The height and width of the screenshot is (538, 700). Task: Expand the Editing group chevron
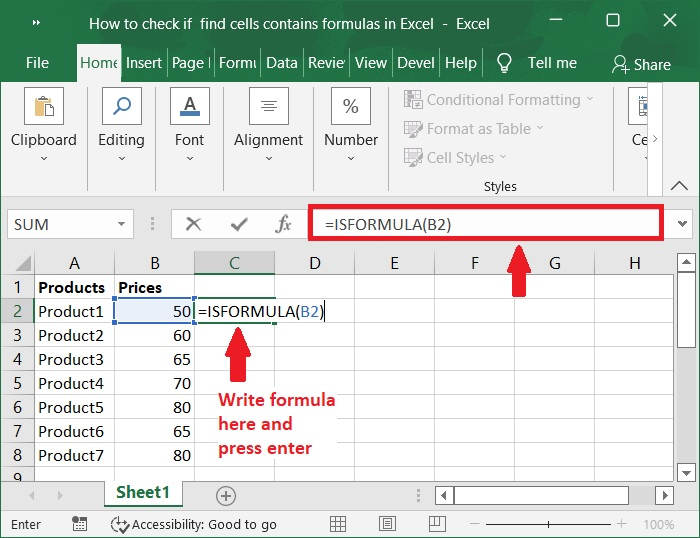coord(121,158)
